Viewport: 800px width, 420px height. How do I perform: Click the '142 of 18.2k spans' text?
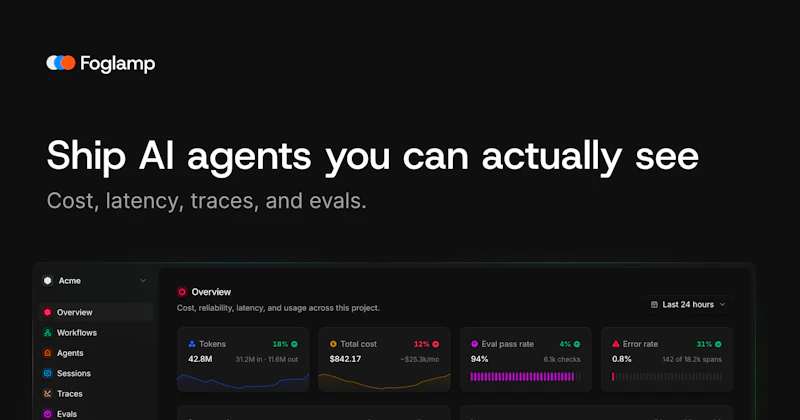[x=692, y=360]
